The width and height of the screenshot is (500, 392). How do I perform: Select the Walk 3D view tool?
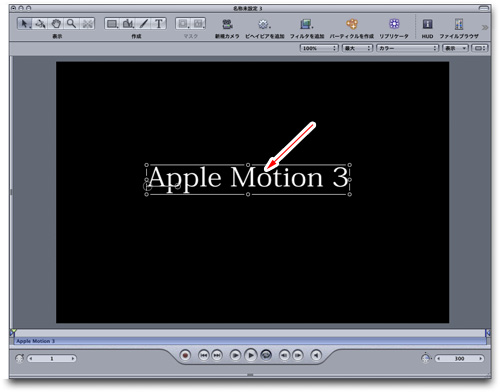tap(87, 24)
